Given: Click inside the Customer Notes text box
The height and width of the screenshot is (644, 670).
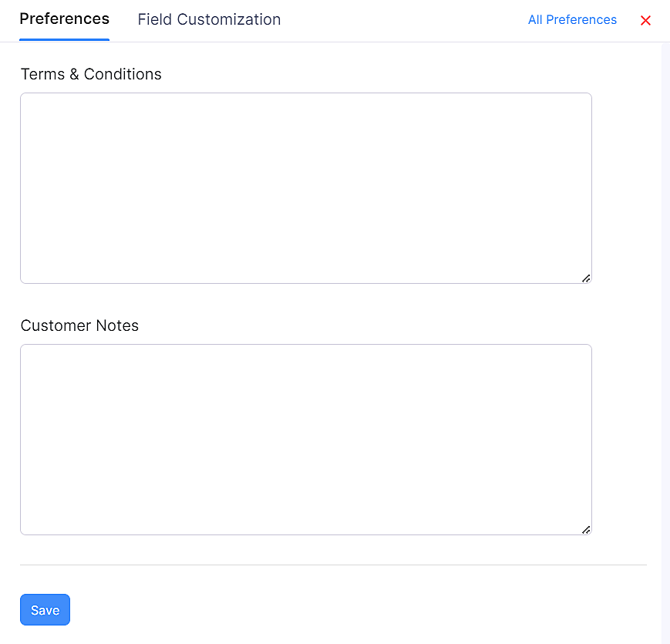Looking at the screenshot, I should 306,439.
